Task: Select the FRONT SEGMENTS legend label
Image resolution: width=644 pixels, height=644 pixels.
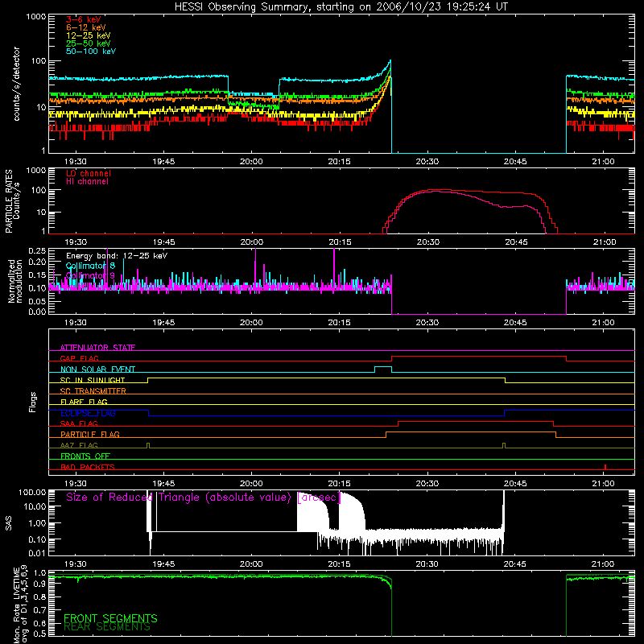Action: 110,618
